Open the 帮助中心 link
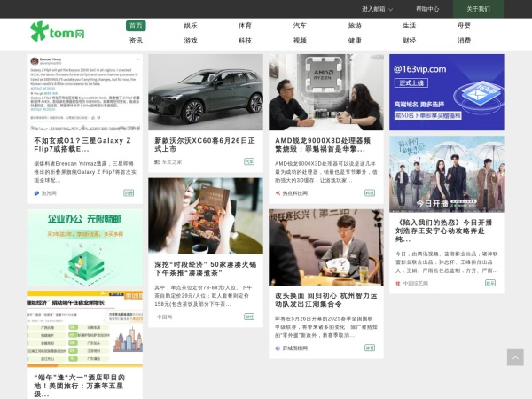The image size is (532, 399). [427, 9]
